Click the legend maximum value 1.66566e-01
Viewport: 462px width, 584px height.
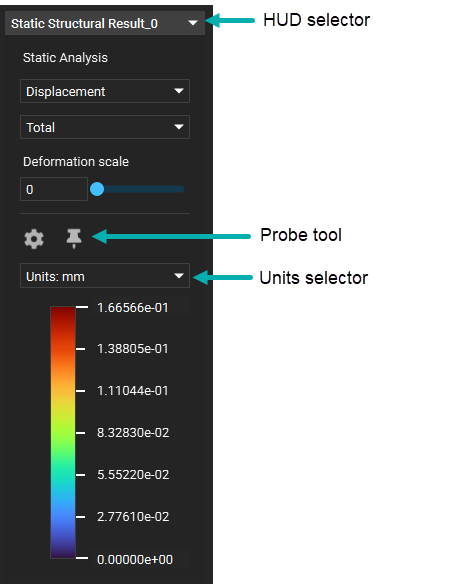pyautogui.click(x=133, y=308)
